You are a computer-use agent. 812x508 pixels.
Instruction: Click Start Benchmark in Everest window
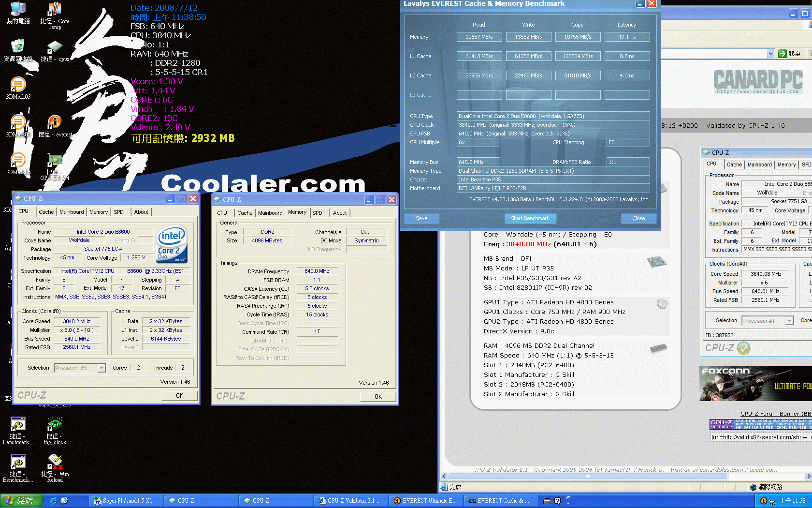530,218
